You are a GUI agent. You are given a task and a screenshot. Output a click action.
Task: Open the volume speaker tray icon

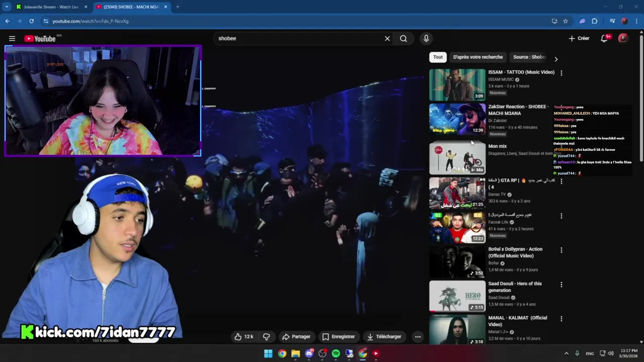click(611, 353)
